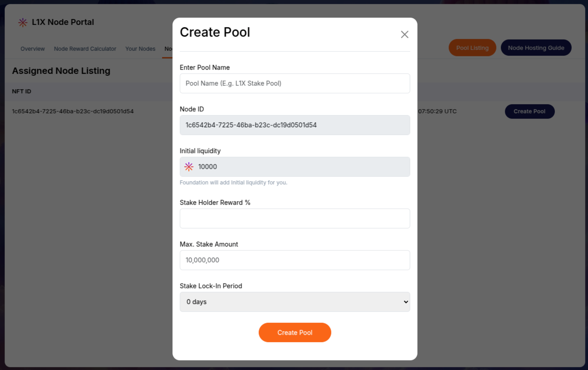
Task: Click the Stake Holder Reward % field
Action: (x=295, y=218)
